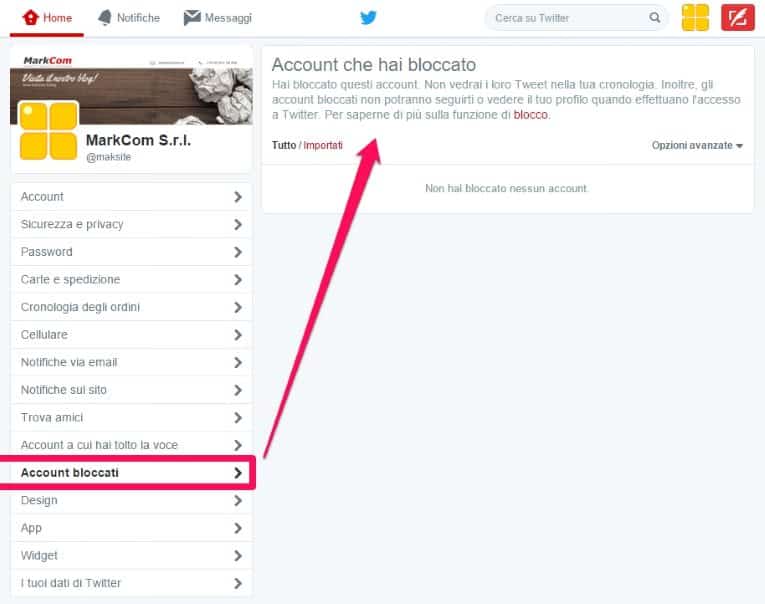Select the Importati filter
The height and width of the screenshot is (604, 765).
[x=323, y=145]
